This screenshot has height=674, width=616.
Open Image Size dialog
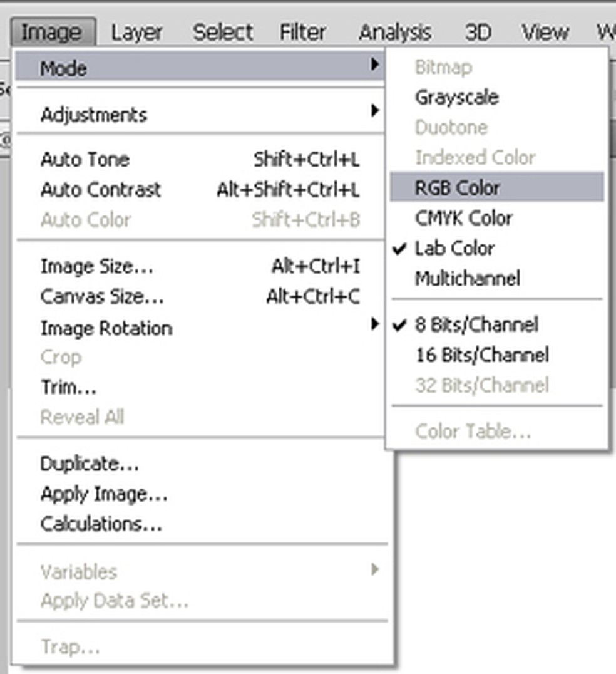[96, 267]
